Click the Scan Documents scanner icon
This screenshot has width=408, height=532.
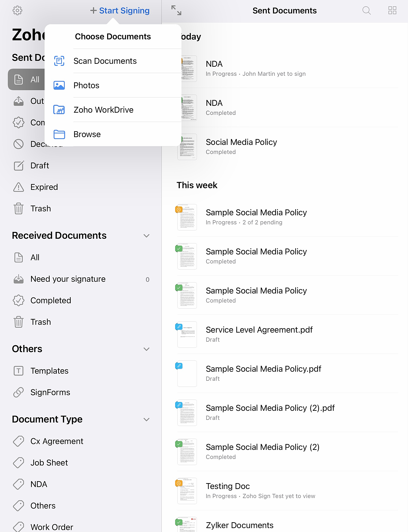59,61
